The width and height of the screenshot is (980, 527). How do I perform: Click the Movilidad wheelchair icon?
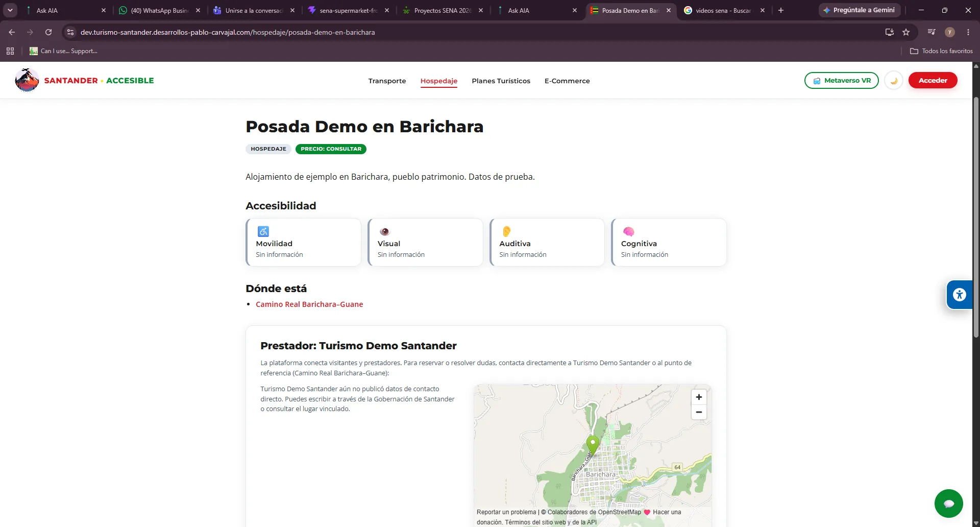coord(263,231)
